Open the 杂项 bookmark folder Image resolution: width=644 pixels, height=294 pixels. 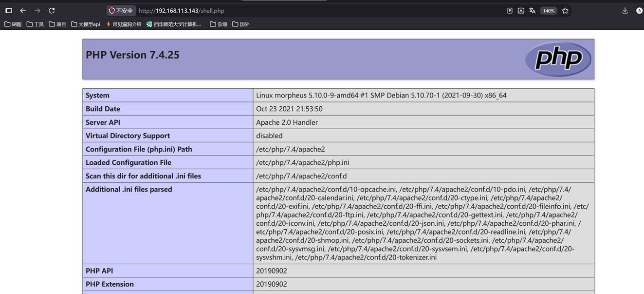point(219,24)
